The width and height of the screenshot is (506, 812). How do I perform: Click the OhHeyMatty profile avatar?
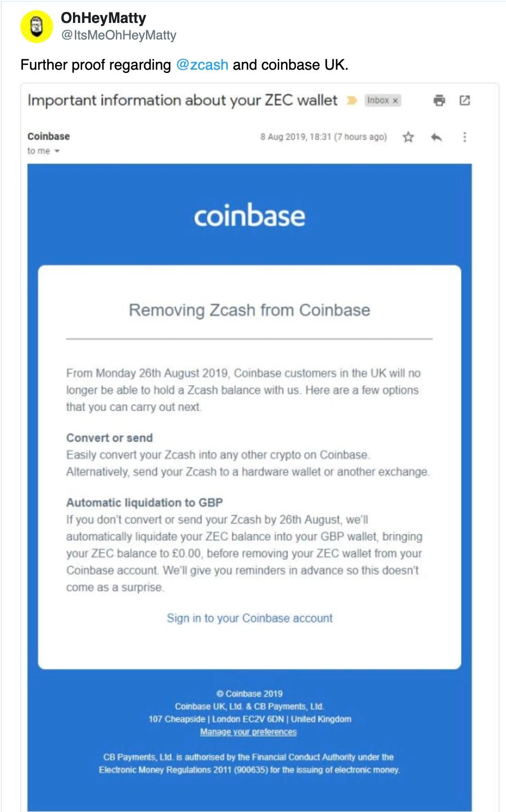tap(37, 27)
